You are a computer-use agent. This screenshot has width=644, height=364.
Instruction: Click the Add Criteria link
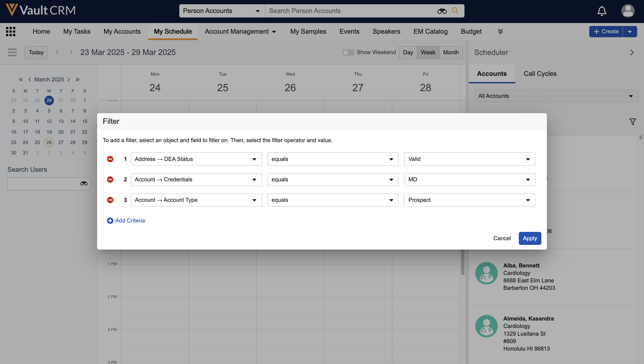tap(130, 221)
